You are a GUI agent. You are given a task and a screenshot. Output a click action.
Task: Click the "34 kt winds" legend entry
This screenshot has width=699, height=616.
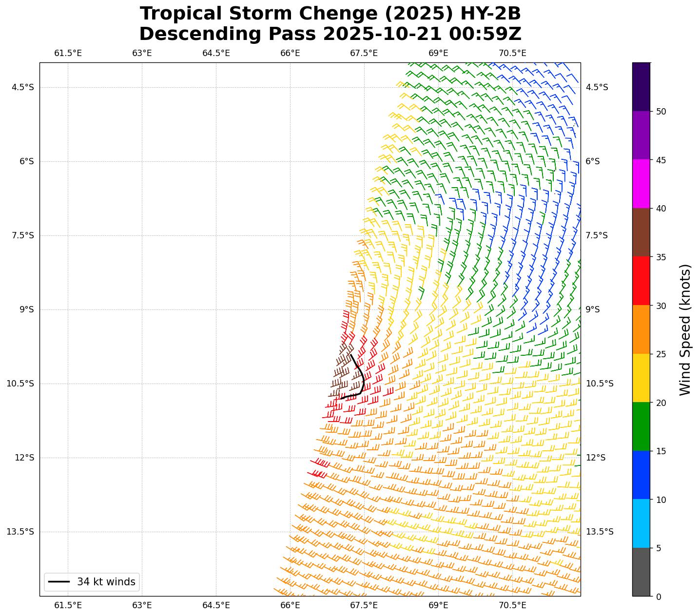point(92,582)
